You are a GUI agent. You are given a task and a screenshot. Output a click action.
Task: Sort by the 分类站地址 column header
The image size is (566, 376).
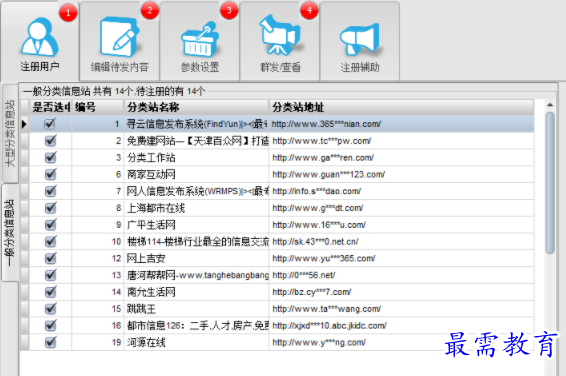(401, 107)
